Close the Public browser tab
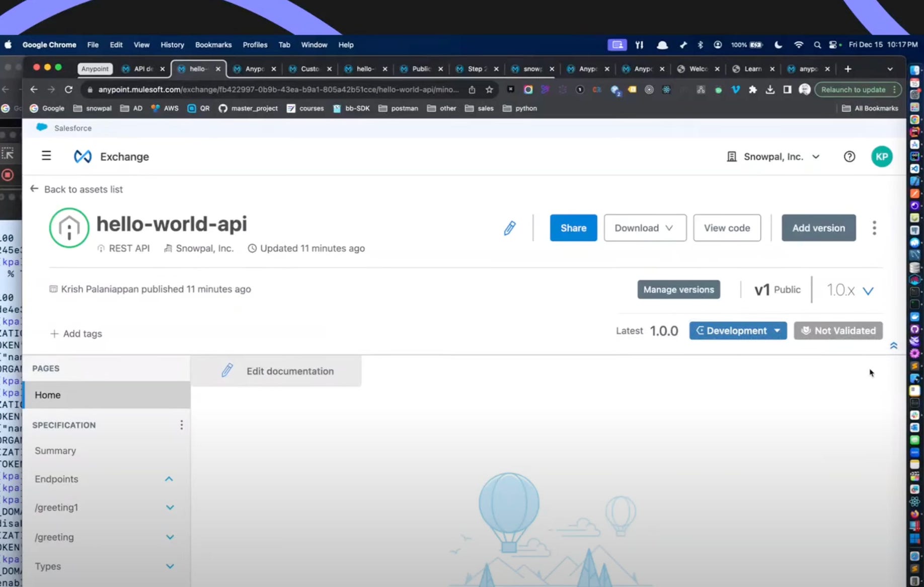Viewport: 924px width, 587px height. 440,69
